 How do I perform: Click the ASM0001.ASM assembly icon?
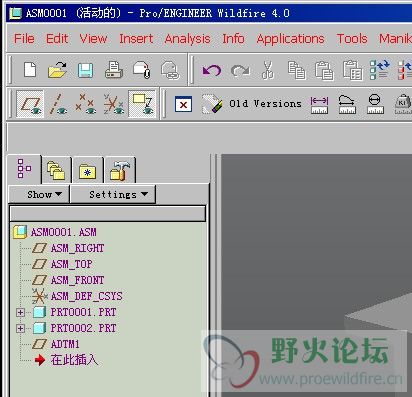point(20,232)
